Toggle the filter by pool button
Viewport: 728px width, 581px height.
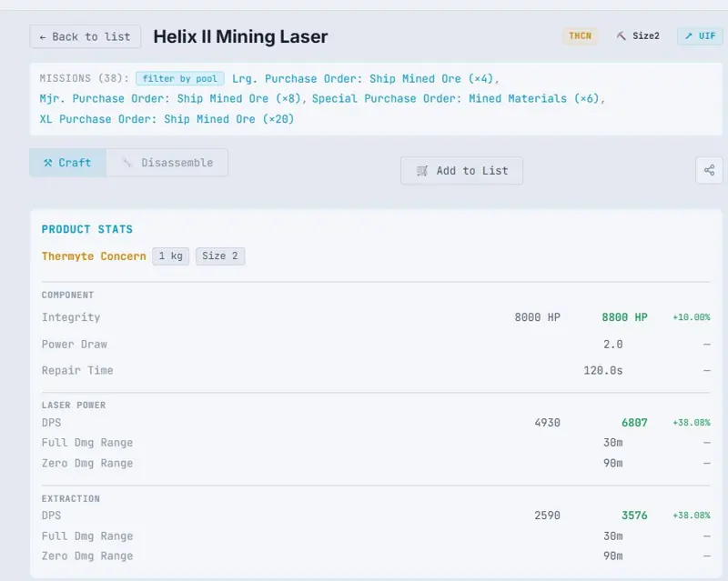(179, 78)
